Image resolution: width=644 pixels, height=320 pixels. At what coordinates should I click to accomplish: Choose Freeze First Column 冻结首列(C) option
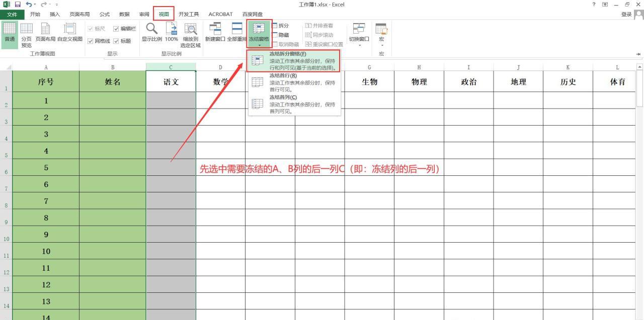(294, 104)
